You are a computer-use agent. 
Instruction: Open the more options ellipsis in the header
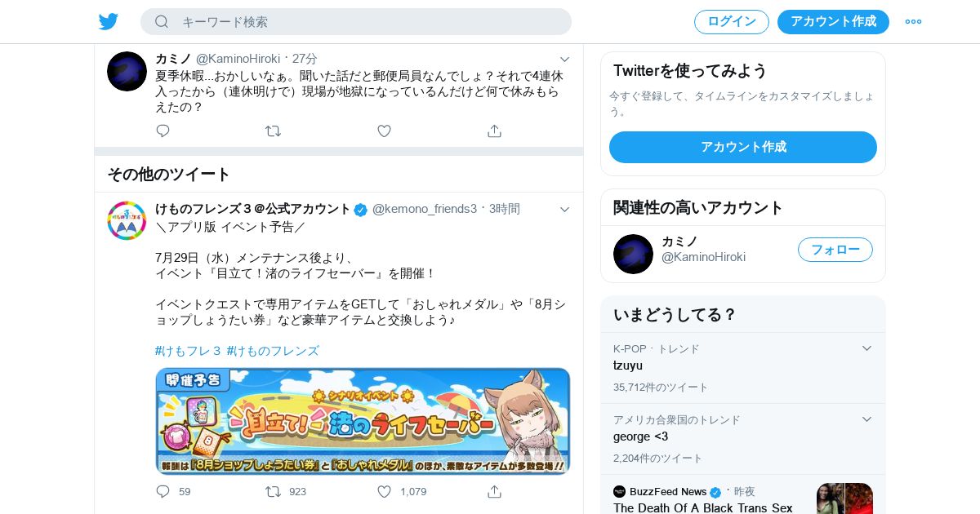pos(913,22)
